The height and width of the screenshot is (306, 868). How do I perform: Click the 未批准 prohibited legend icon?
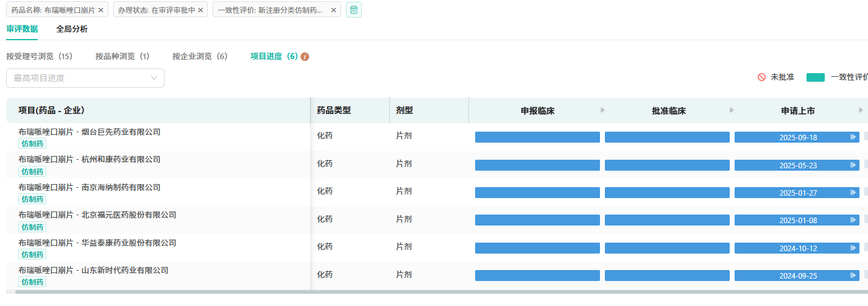761,77
